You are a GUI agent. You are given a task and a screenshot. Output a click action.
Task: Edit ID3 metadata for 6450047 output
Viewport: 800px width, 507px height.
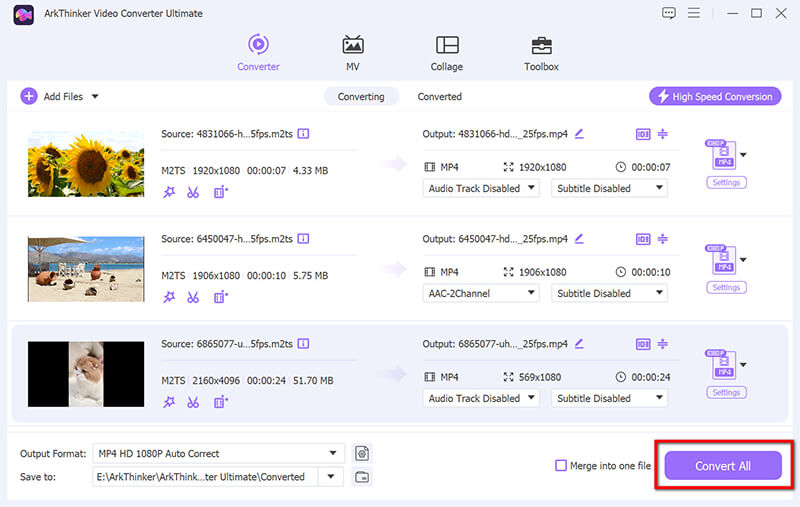[x=643, y=239]
